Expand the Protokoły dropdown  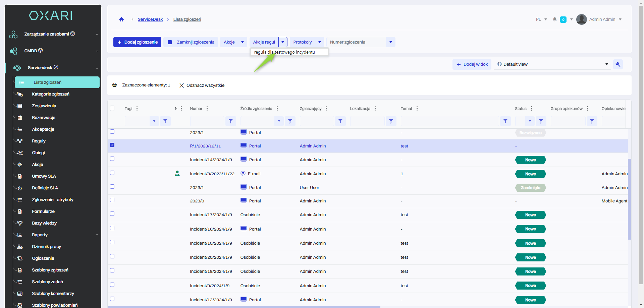tap(320, 42)
